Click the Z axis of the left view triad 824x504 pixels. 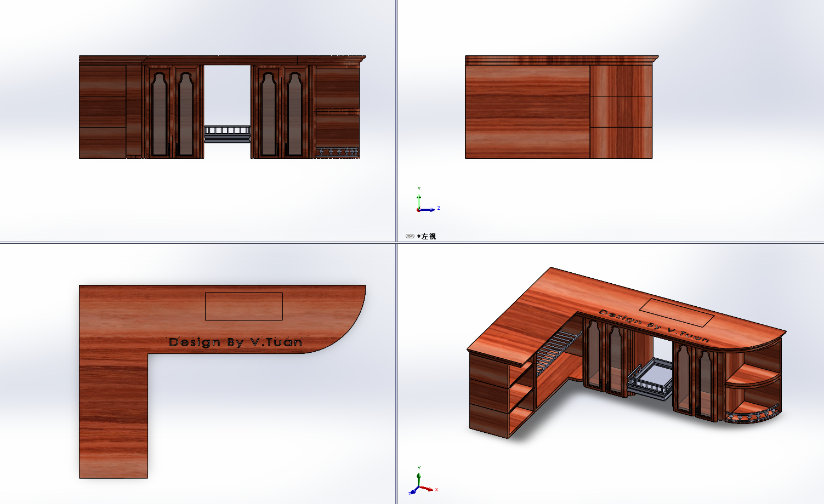coord(430,209)
